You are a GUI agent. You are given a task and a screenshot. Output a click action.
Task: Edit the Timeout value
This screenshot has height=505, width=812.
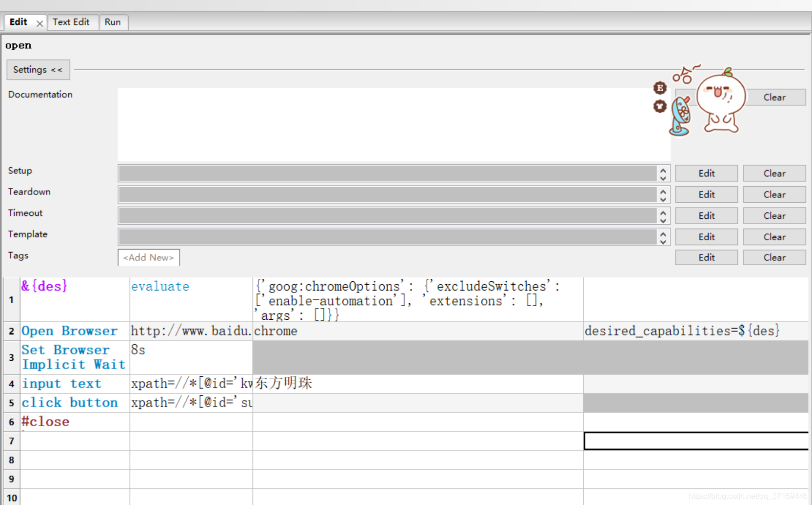coord(706,215)
